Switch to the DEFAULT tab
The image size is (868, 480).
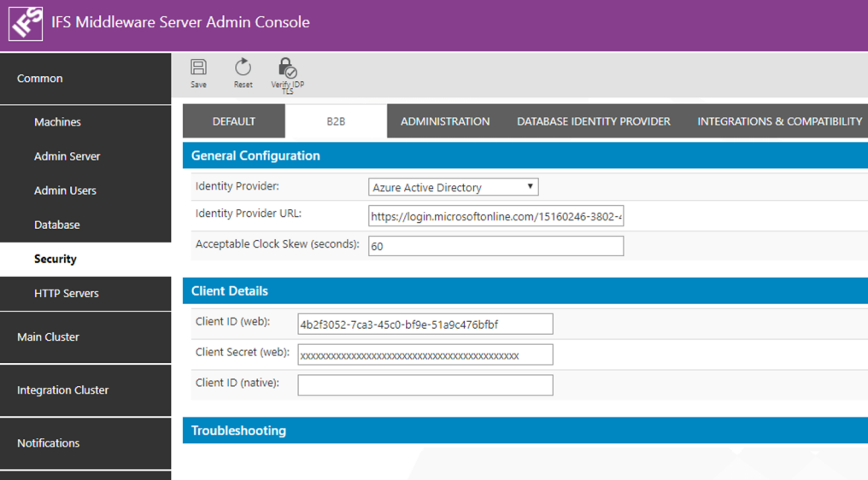coord(234,121)
